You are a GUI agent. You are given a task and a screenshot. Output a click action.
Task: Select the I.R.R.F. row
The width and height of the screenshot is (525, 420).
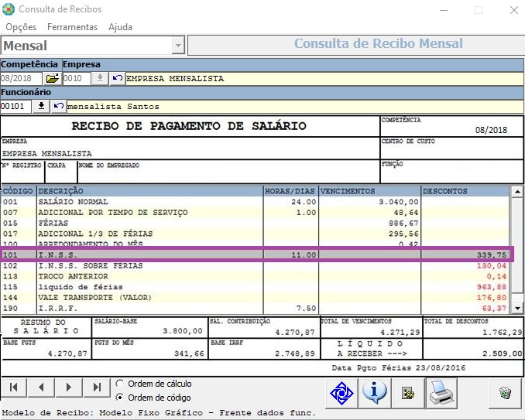[x=256, y=309]
